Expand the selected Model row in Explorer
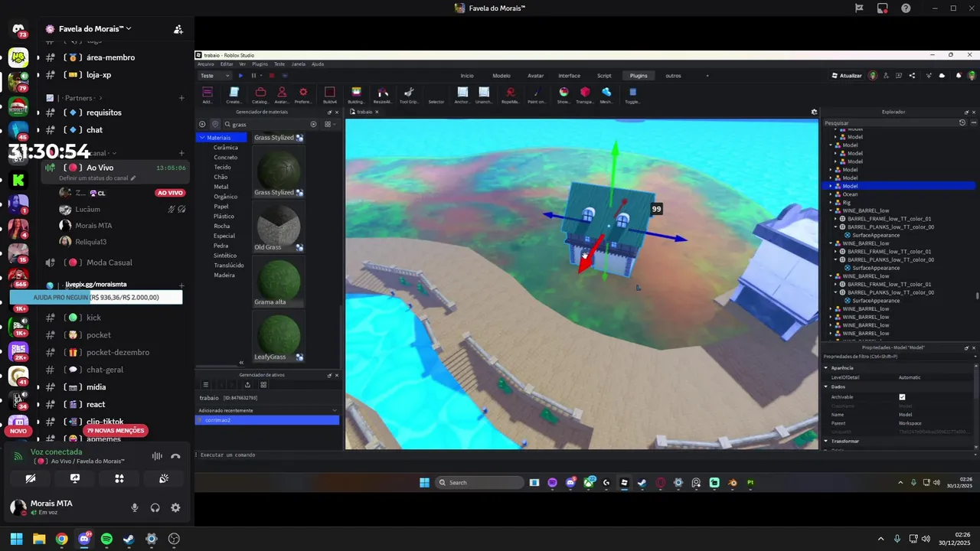The width and height of the screenshot is (980, 551). click(x=831, y=186)
